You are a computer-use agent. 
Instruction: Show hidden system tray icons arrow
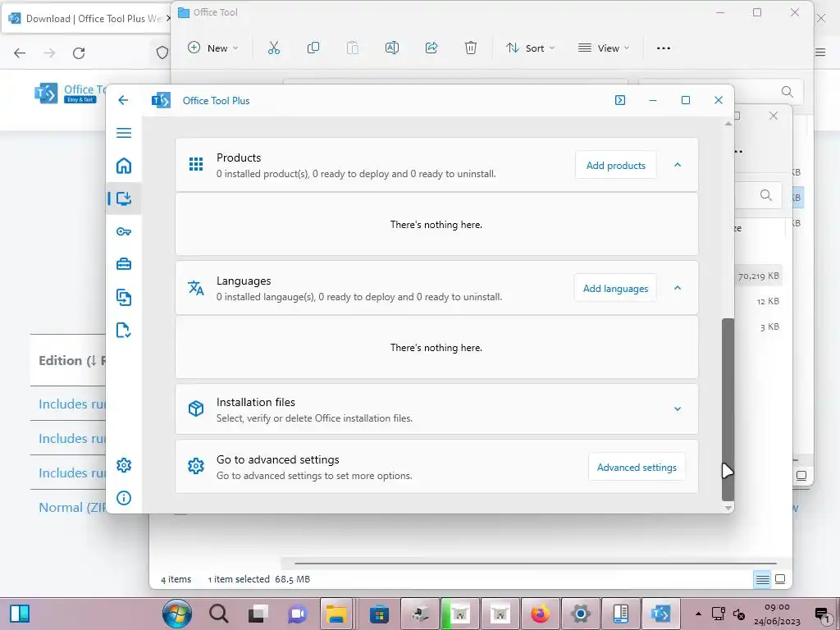(698, 614)
